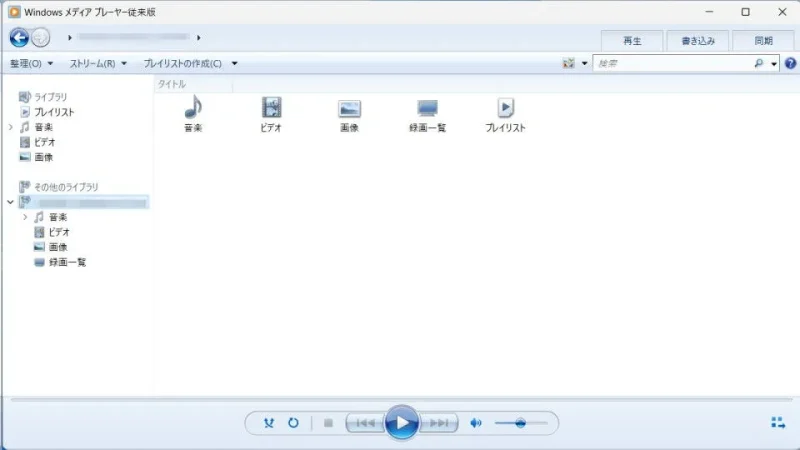Expand the 音楽 node under ライブラリ
800x450 pixels.
pyautogui.click(x=10, y=127)
